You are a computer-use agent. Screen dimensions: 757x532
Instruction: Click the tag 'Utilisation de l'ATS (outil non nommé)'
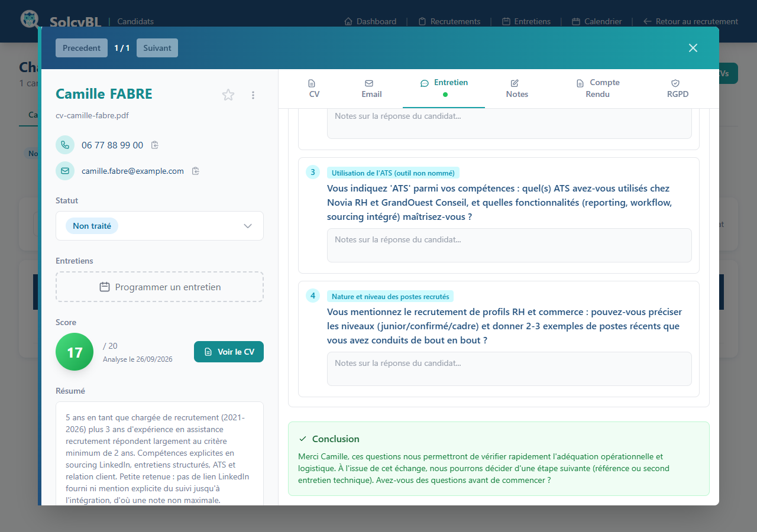tap(393, 173)
